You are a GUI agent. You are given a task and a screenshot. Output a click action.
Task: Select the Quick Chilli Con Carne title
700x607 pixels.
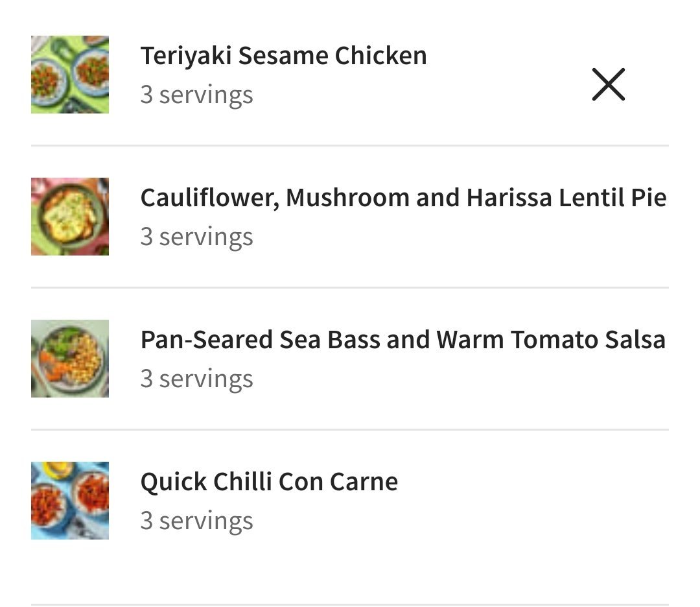(269, 482)
